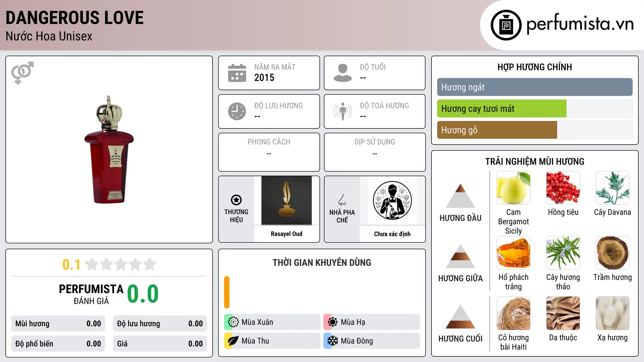The image size is (644, 362).
Task: Click the Dịp sử dụng card
Action: tap(375, 152)
